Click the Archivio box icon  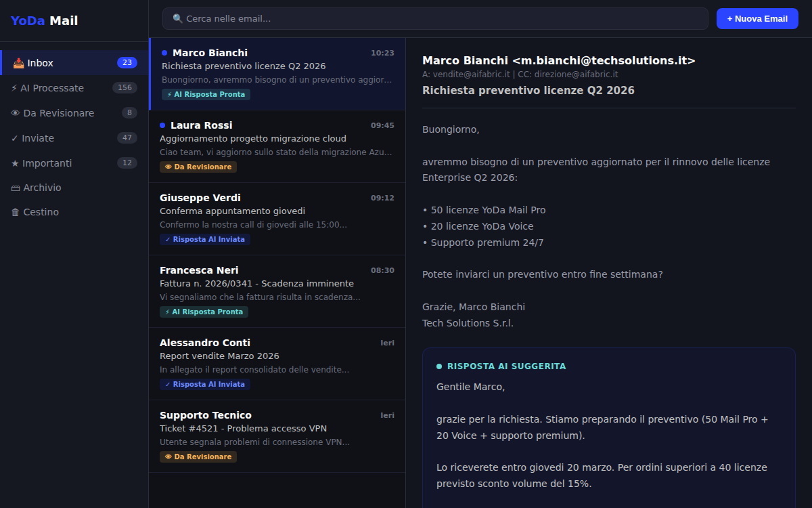15,188
